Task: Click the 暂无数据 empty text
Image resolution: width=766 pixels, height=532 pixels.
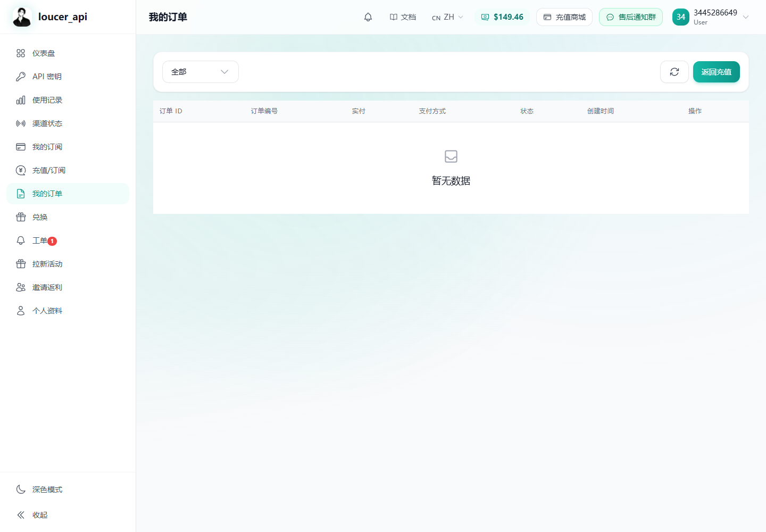Action: coord(451,181)
